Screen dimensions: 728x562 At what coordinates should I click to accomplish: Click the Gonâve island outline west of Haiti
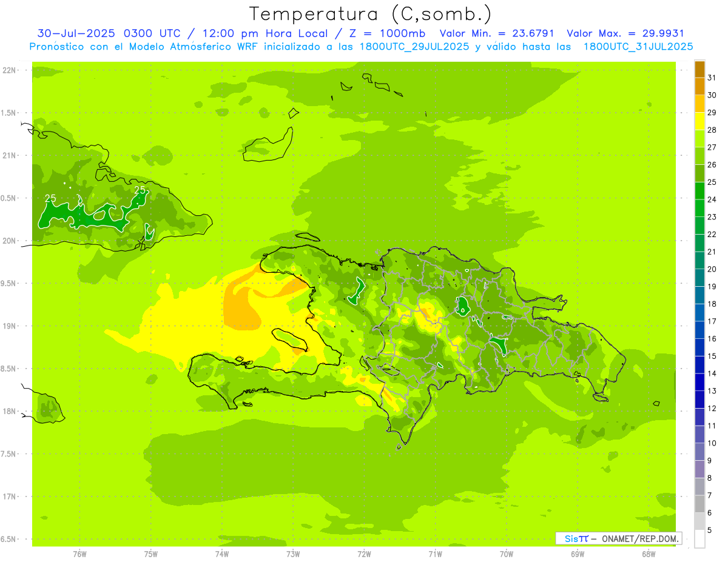(x=291, y=340)
